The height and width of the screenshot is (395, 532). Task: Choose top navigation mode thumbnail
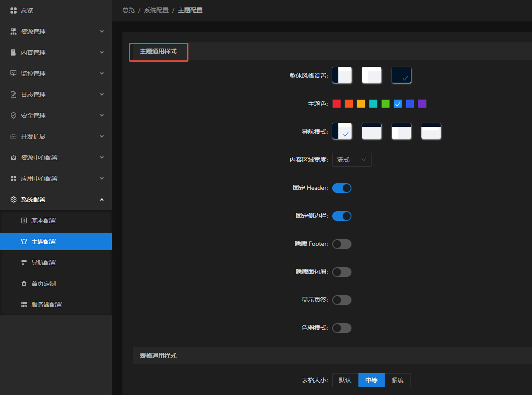[372, 131]
